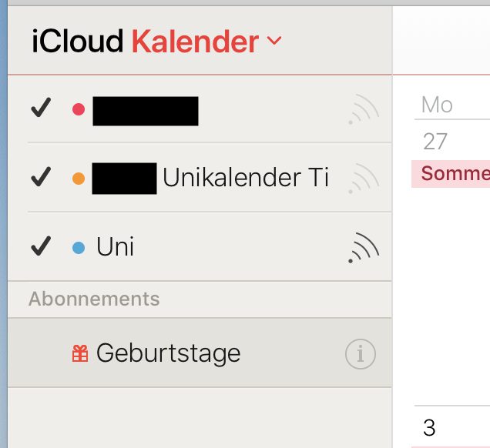Click the blue color dot of Uni
Viewport: 490px width, 448px height.
[78, 248]
